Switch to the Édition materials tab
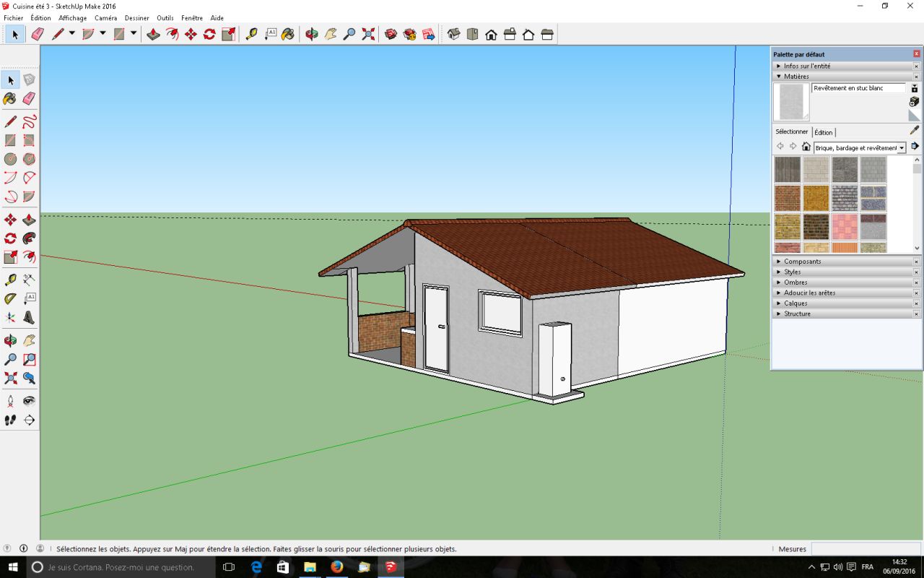 point(824,132)
